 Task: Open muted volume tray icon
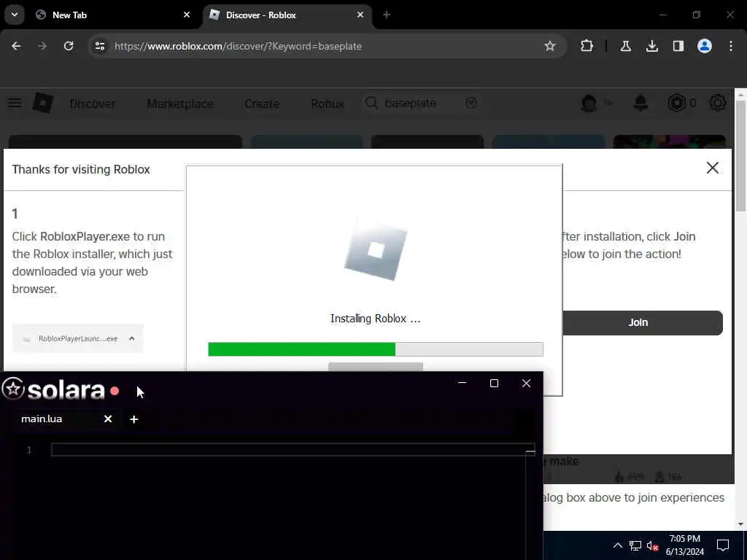pyautogui.click(x=652, y=545)
